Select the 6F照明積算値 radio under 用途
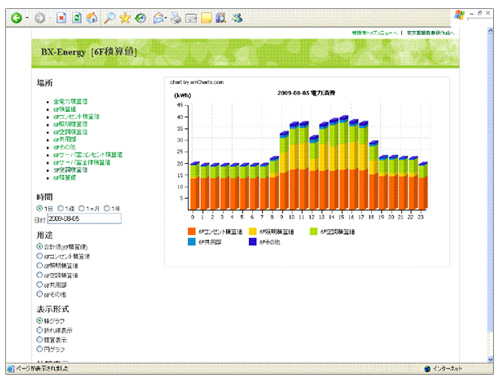This screenshot has width=500, height=385. (x=39, y=265)
